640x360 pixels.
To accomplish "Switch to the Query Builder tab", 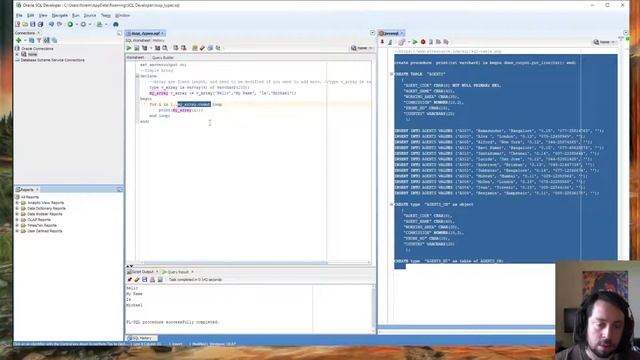I will [163, 58].
